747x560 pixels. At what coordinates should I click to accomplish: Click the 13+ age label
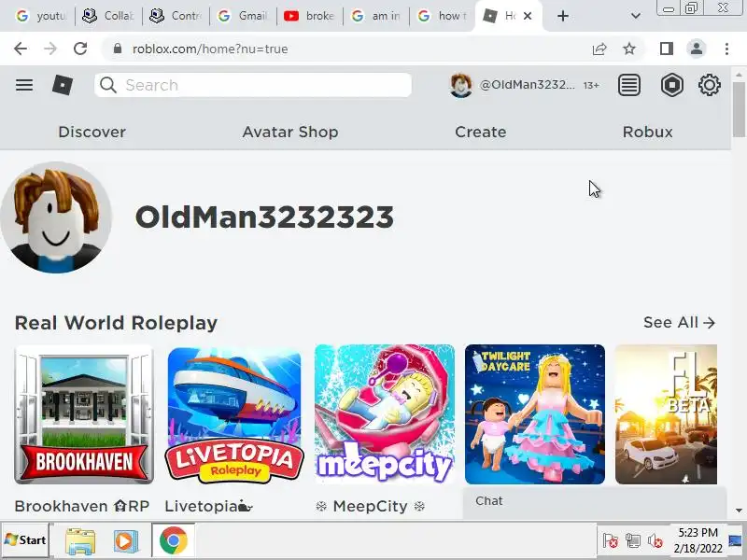[x=591, y=85]
